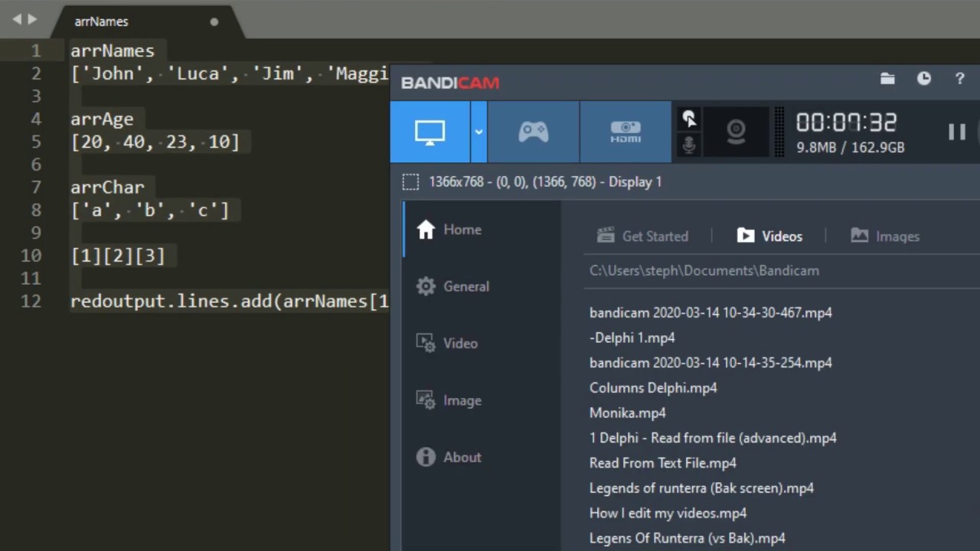Image resolution: width=980 pixels, height=551 pixels.
Task: Click the Bandicam output folder path
Action: pos(704,271)
